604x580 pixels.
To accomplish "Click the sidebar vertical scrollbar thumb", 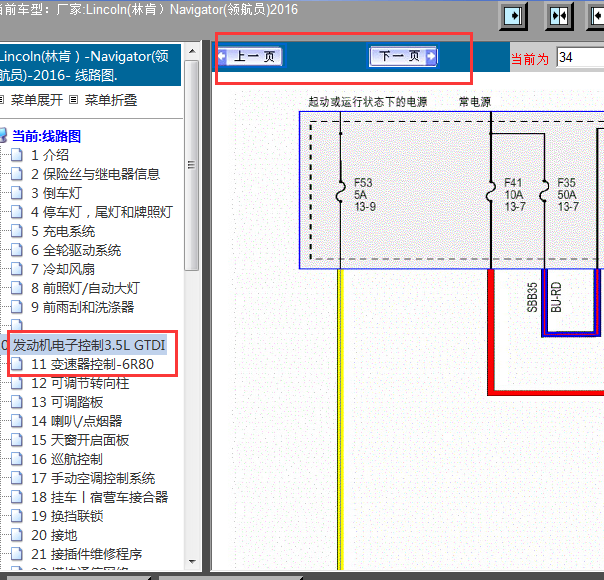I will [x=191, y=166].
